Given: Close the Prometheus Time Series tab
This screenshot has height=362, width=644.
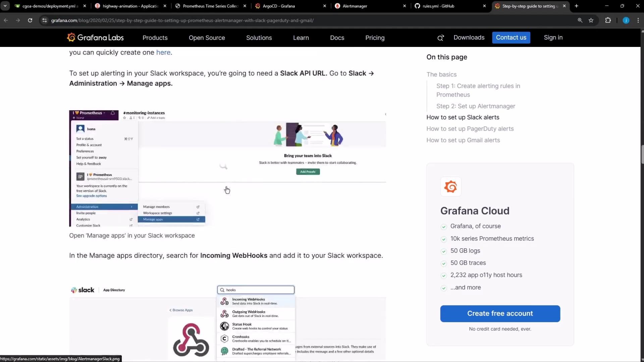Looking at the screenshot, I should click(x=245, y=6).
